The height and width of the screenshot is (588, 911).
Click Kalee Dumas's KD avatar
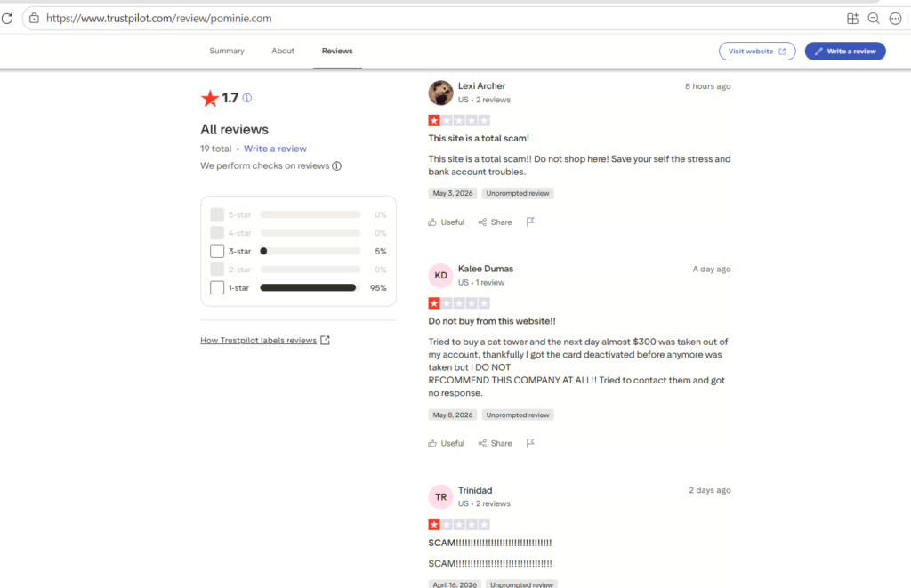[x=440, y=276]
